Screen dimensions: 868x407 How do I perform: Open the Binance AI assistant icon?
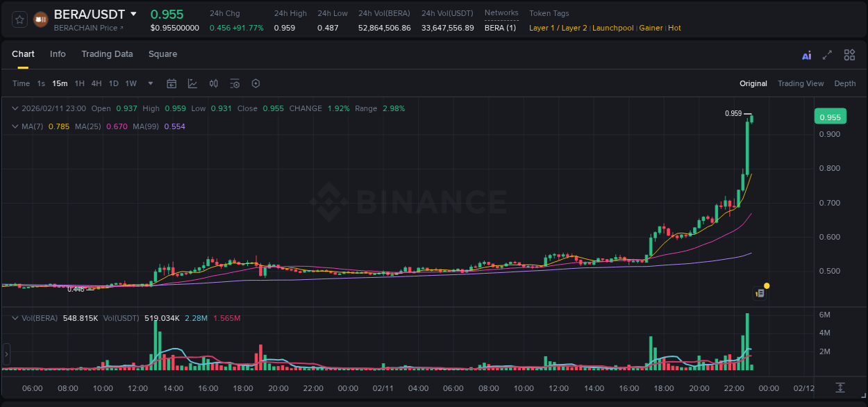pyautogui.click(x=806, y=55)
